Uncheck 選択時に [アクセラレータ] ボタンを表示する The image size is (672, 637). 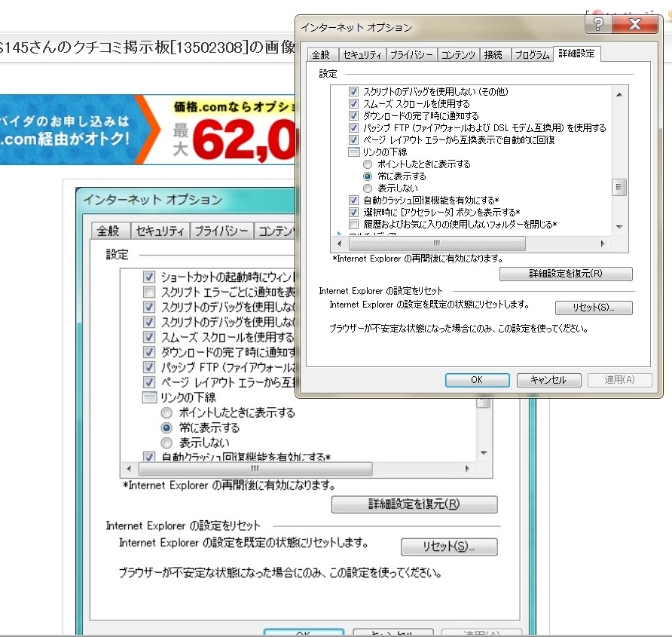coord(353,212)
